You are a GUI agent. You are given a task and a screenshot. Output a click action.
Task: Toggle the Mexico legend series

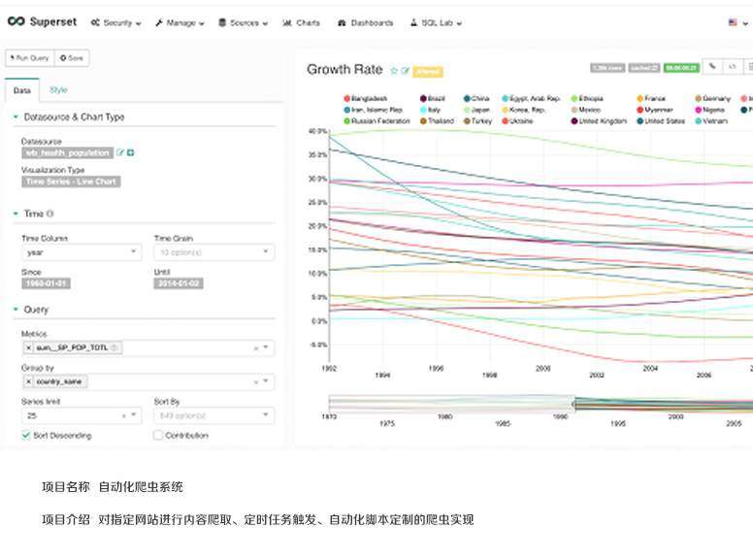point(585,110)
